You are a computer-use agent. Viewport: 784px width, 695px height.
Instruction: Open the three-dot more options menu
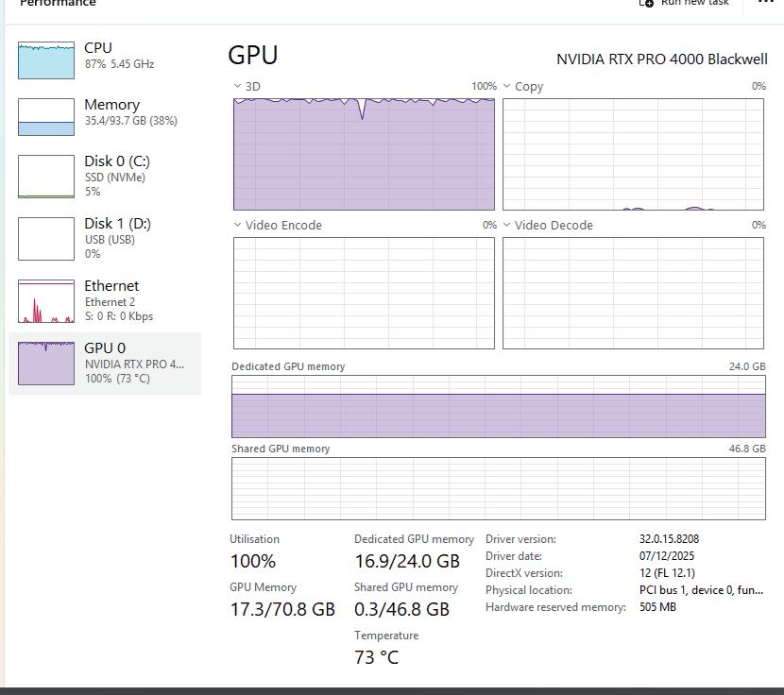point(765,3)
